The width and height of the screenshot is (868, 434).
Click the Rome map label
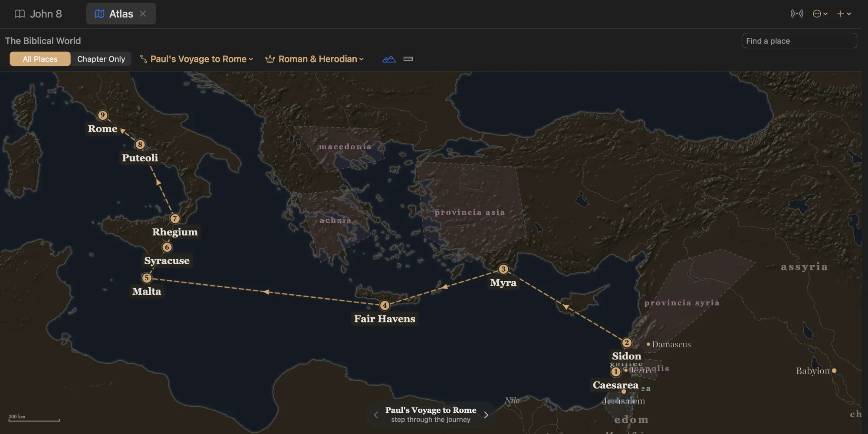[x=103, y=128]
